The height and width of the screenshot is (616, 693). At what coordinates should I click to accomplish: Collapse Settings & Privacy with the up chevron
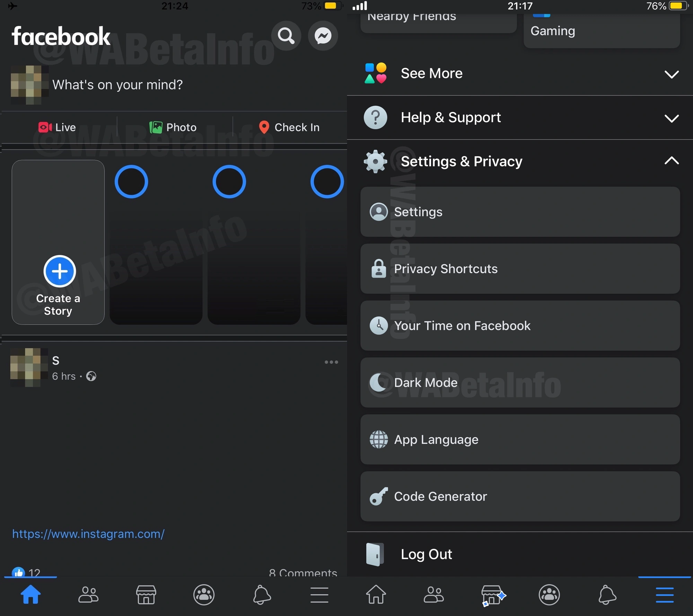[672, 161]
